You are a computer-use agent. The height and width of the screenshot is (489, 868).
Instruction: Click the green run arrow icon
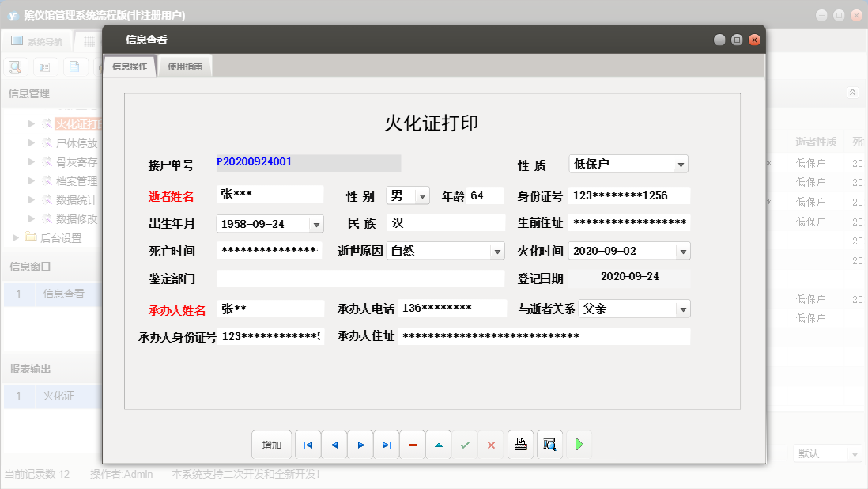pos(578,444)
